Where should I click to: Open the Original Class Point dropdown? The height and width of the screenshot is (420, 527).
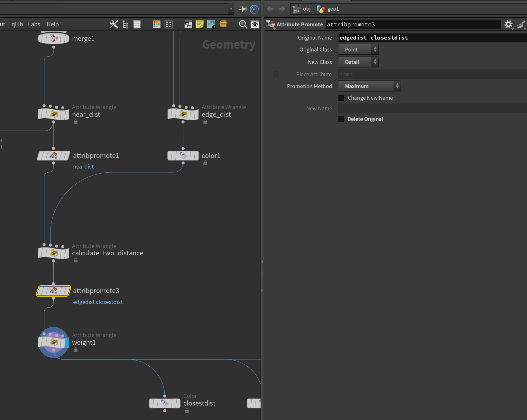(x=358, y=50)
